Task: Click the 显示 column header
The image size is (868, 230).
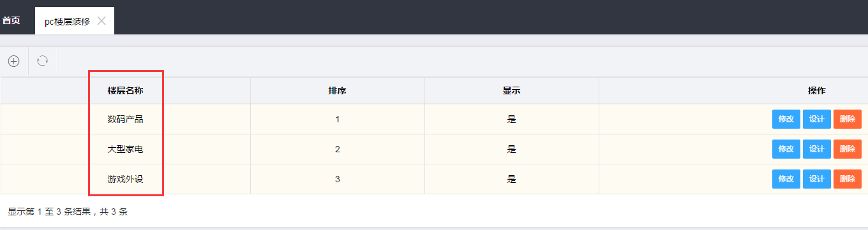Action: point(512,90)
